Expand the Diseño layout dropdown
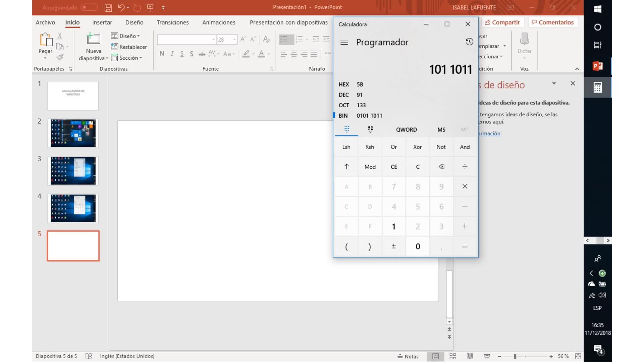 click(x=128, y=36)
